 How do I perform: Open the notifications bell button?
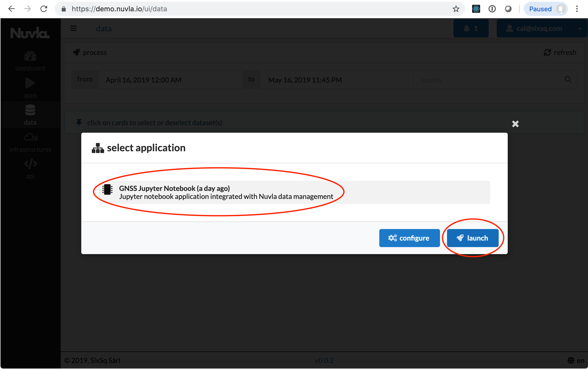(x=471, y=28)
